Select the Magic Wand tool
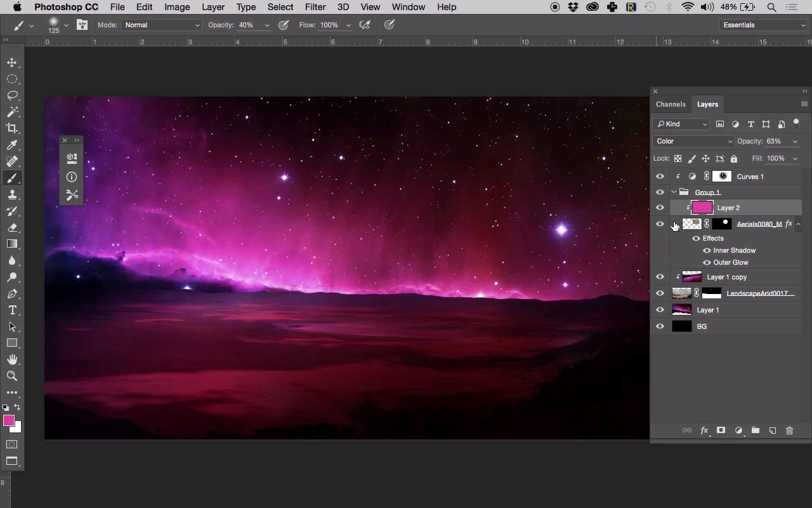 (12, 112)
